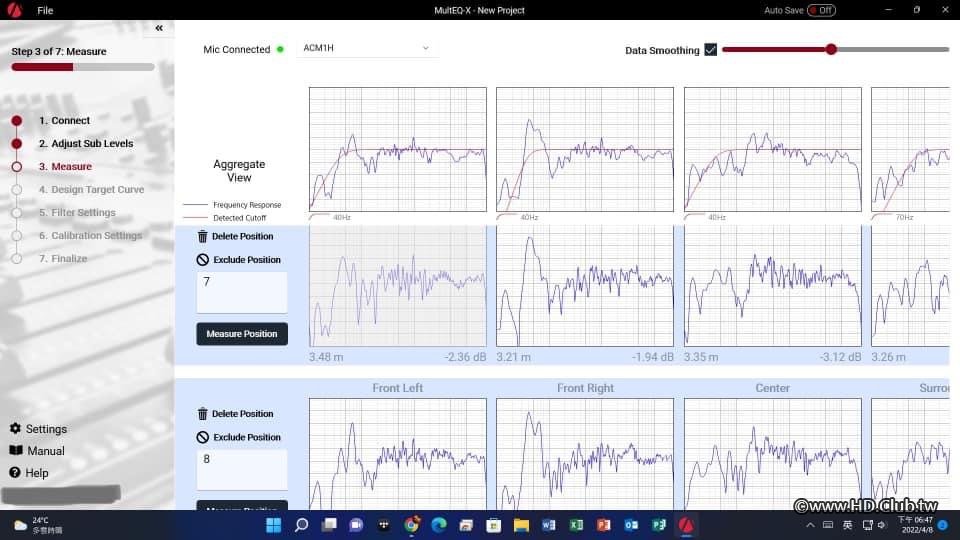Select Center aggregate view graph
The height and width of the screenshot is (540, 960).
[773, 149]
